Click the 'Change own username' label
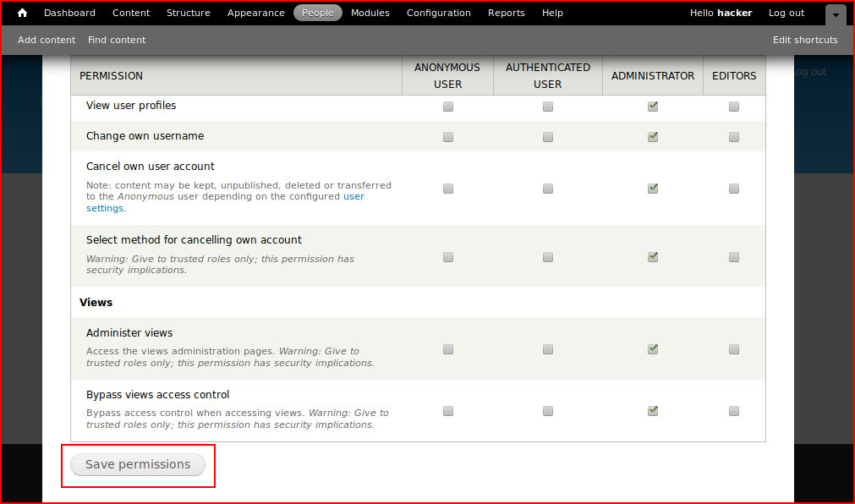Image resolution: width=855 pixels, height=504 pixels. click(x=145, y=136)
